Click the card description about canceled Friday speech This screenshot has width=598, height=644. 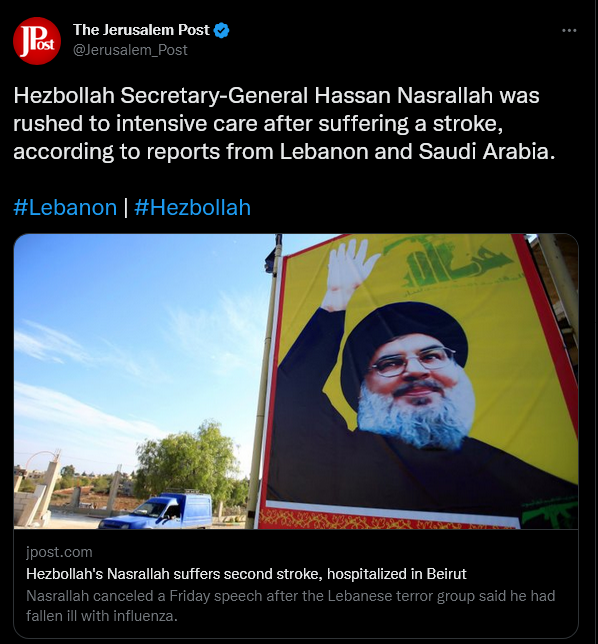coord(290,606)
